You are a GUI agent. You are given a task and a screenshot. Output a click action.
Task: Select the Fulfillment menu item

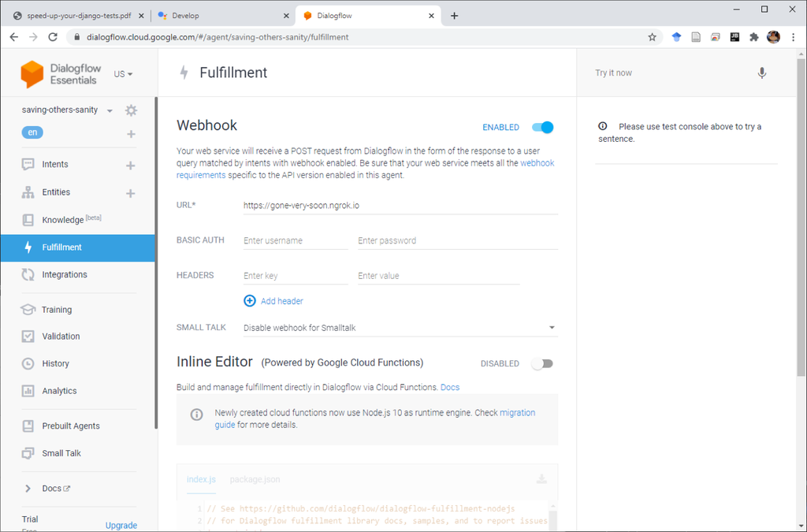[x=77, y=247]
